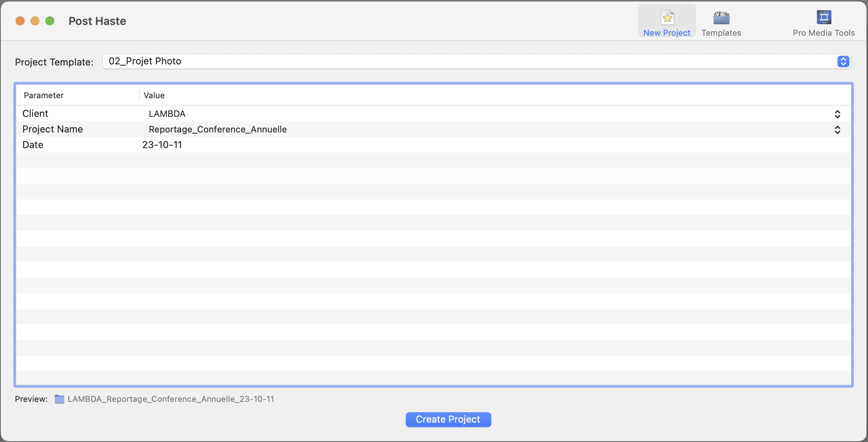
Task: Edit the Reportage_Conference_Annuelle project name field
Action: 218,129
